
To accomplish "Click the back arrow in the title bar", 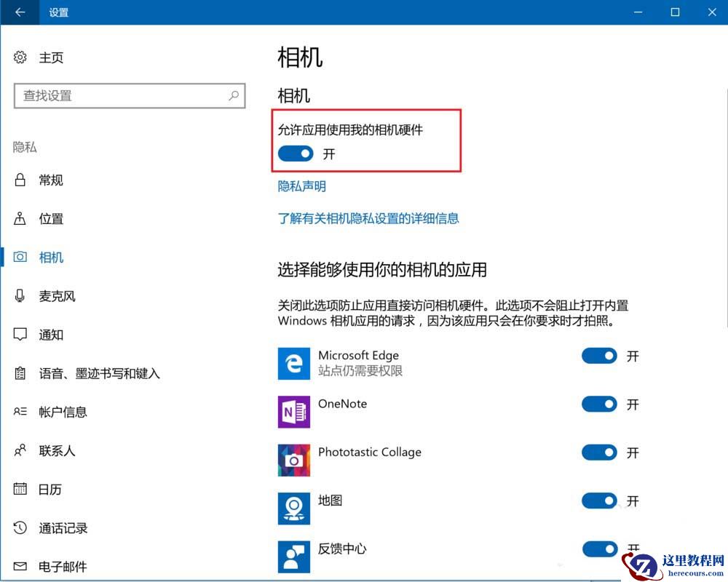I will tap(18, 12).
